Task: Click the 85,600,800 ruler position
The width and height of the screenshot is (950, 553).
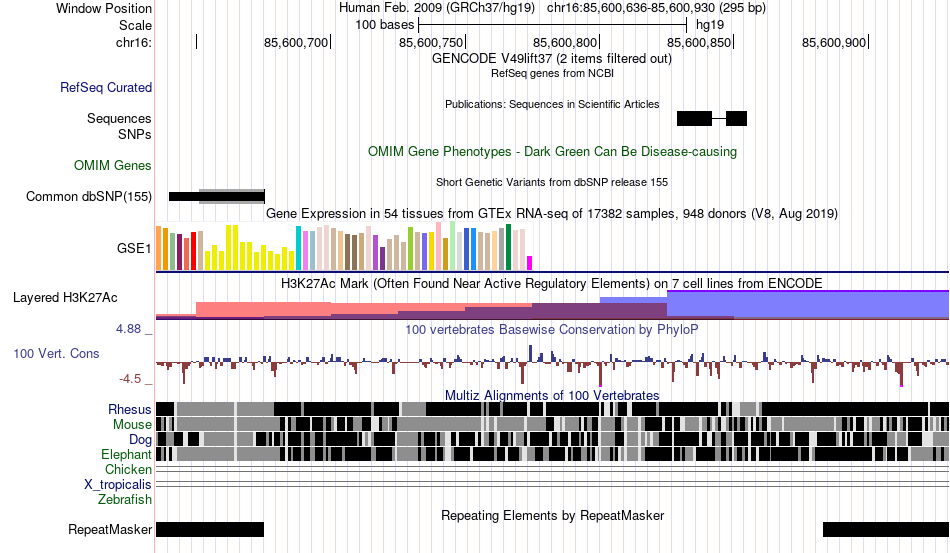Action: (565, 42)
